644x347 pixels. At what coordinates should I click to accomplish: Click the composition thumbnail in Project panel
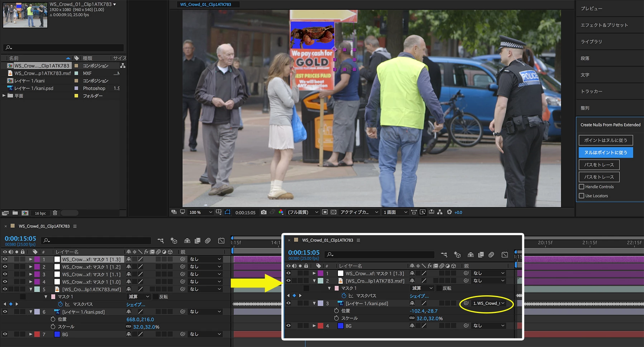point(25,15)
